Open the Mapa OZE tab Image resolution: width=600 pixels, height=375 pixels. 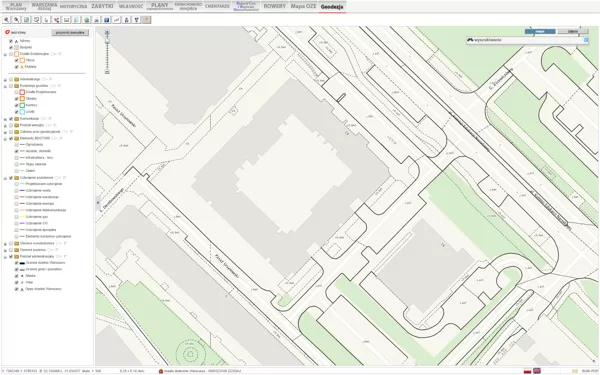click(x=303, y=6)
